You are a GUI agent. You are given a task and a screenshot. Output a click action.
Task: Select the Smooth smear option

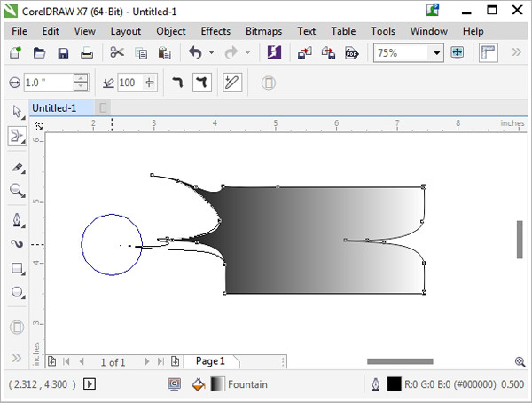pyautogui.click(x=178, y=83)
